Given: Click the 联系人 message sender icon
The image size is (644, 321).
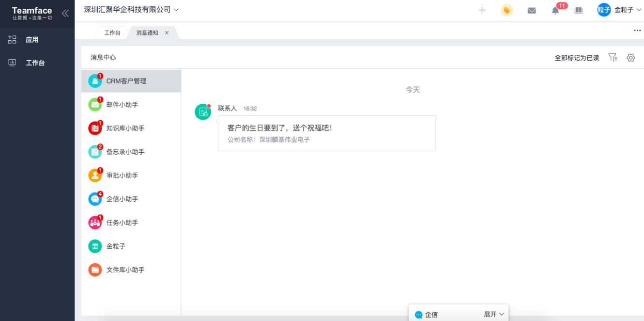Looking at the screenshot, I should (203, 112).
